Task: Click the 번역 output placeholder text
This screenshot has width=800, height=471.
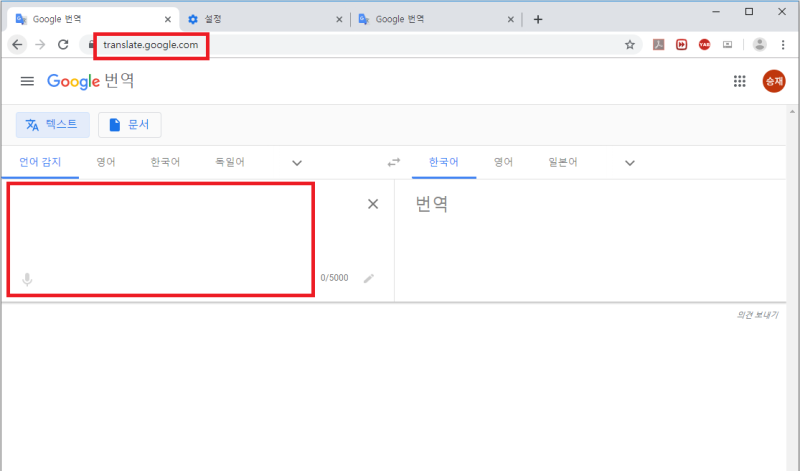Action: click(x=432, y=204)
